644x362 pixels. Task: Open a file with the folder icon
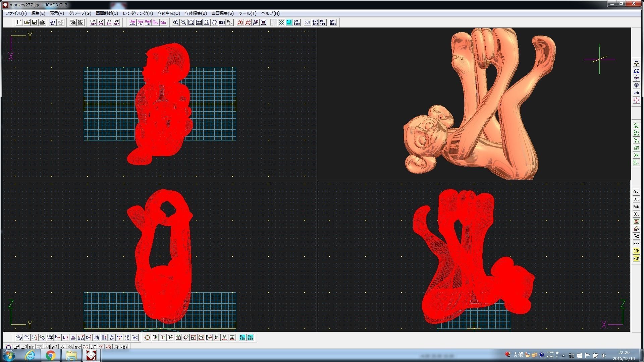click(x=27, y=22)
